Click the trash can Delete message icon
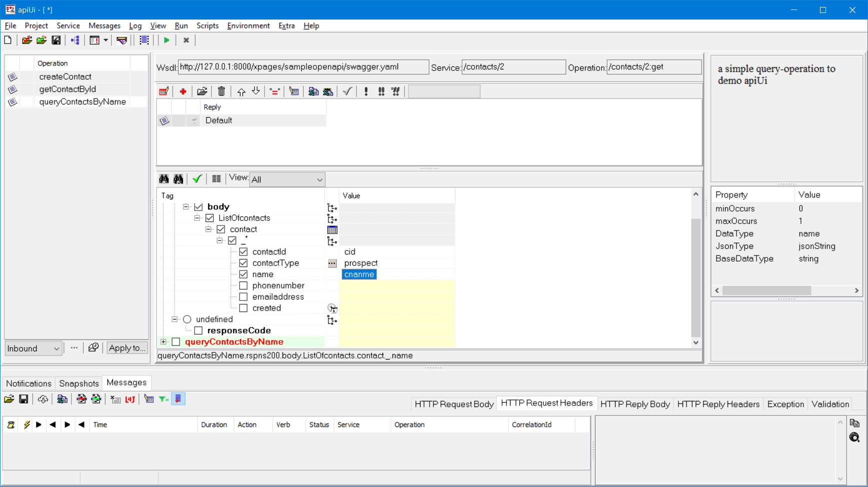Viewport: 868px width, 487px height. pos(221,91)
